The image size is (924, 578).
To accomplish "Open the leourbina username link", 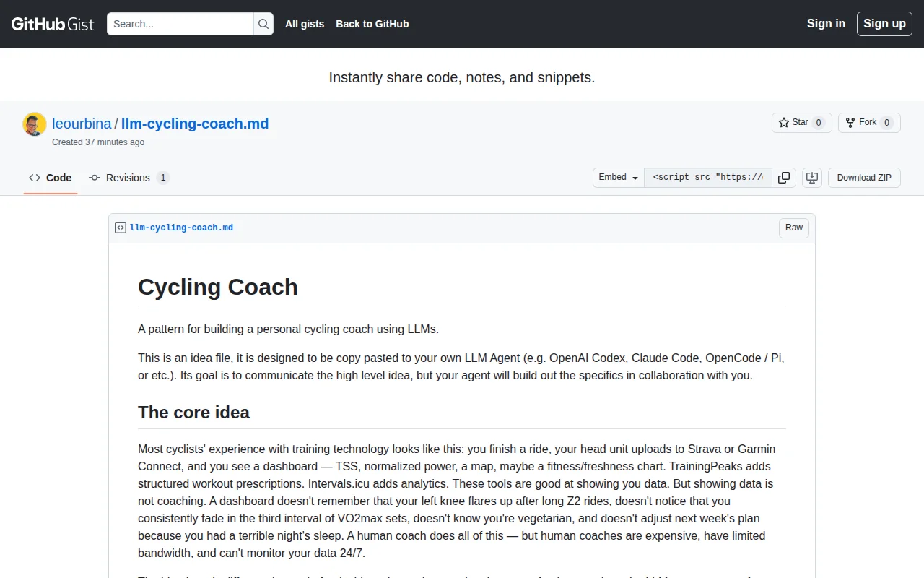I will pos(82,124).
